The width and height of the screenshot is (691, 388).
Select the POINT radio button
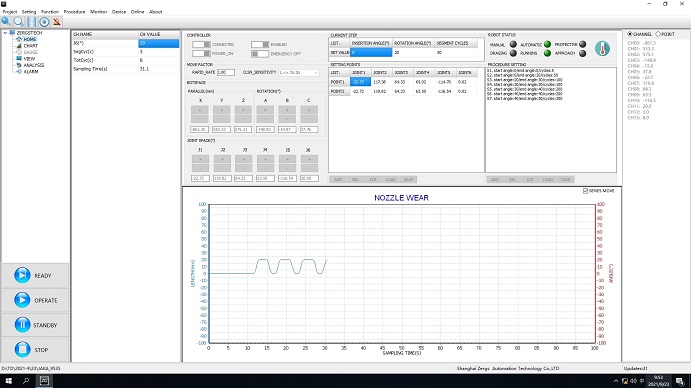(658, 34)
